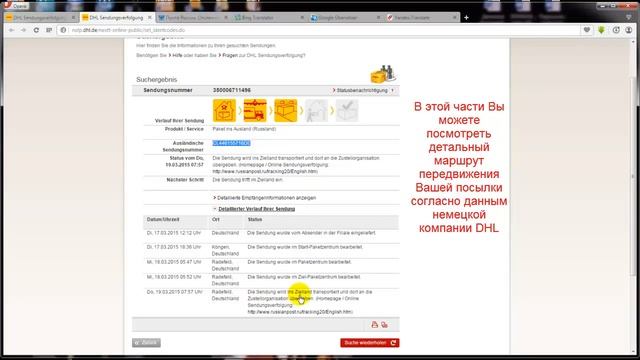Click the site info globe icon
640x360 pixels.
(x=63, y=30)
